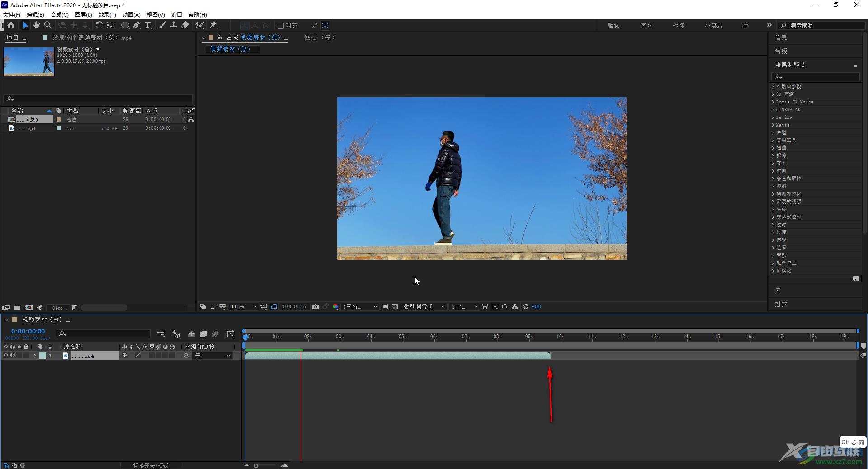Open the 合成(C) menu
This screenshot has width=868, height=469.
click(59, 15)
